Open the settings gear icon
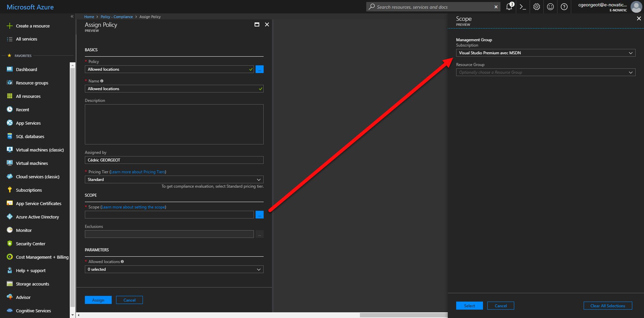 coord(537,7)
